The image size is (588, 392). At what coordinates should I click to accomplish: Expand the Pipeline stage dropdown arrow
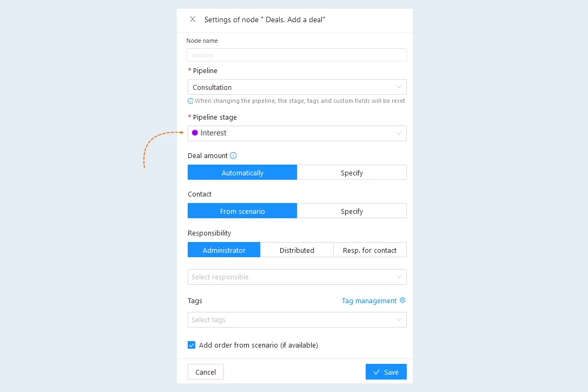pyautogui.click(x=399, y=133)
